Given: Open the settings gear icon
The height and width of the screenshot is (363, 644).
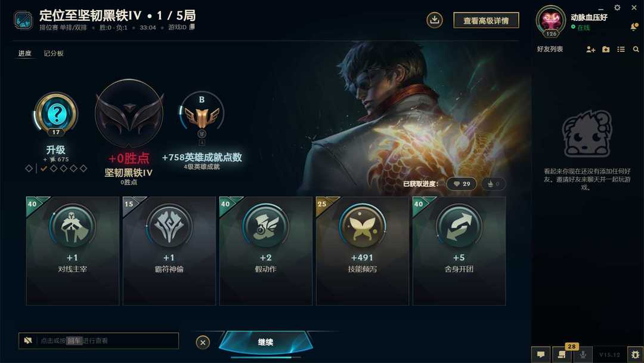Looking at the screenshot, I should tap(617, 7).
